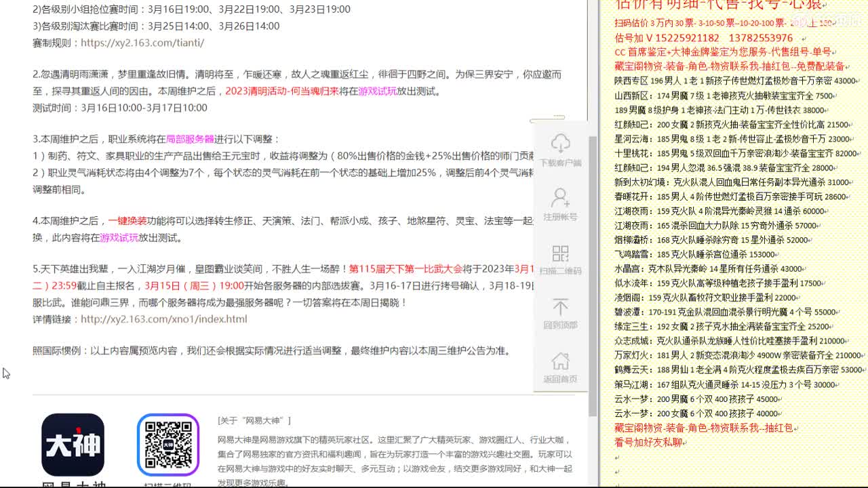
Task: Click the QR code image beside the 大神 logo
Action: click(168, 445)
